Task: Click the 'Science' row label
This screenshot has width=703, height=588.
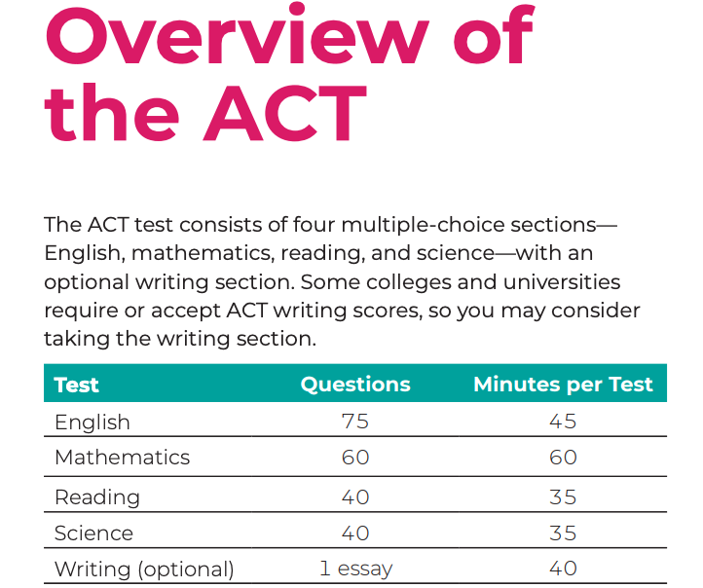Action: pyautogui.click(x=93, y=533)
